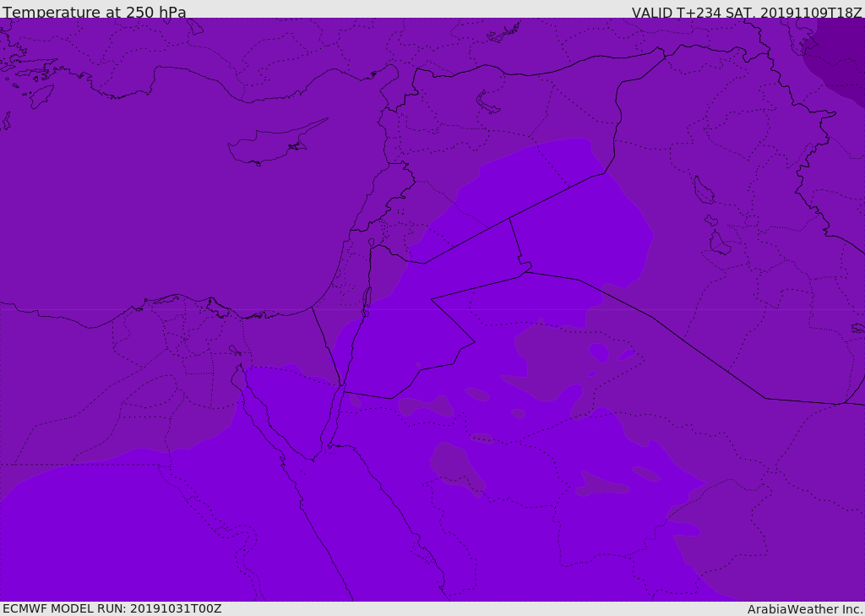This screenshot has width=865, height=616.
Task: Click the 'VALID T+234 SAT. 20191109T18Z' label
Action: coord(747,13)
